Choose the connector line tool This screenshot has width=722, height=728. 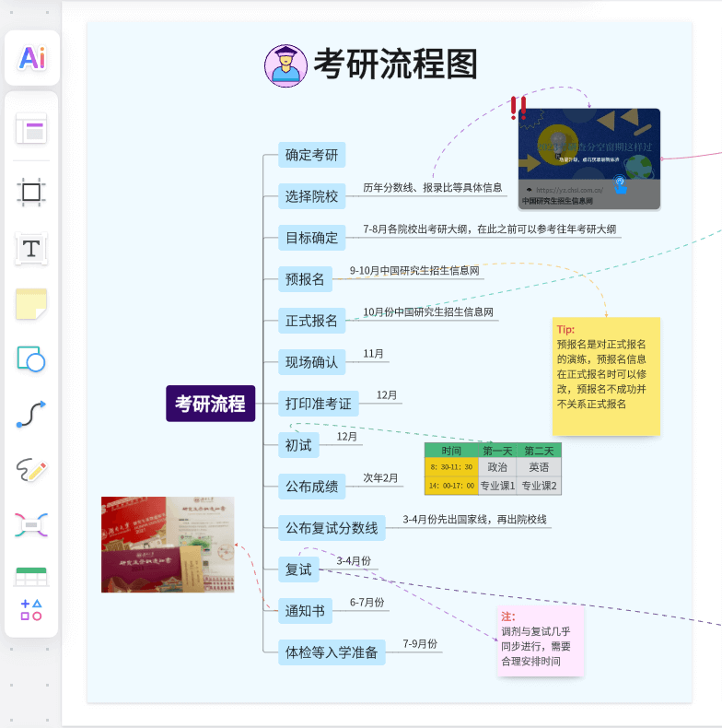tap(31, 415)
